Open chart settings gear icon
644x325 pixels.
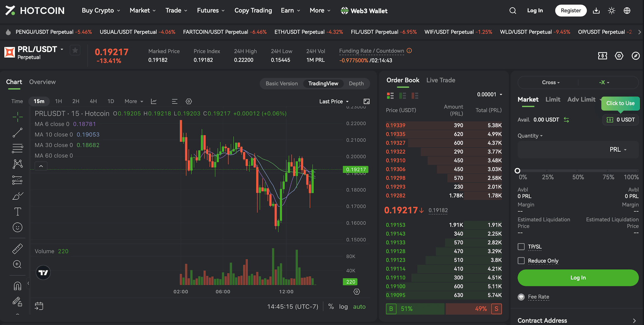(x=189, y=101)
